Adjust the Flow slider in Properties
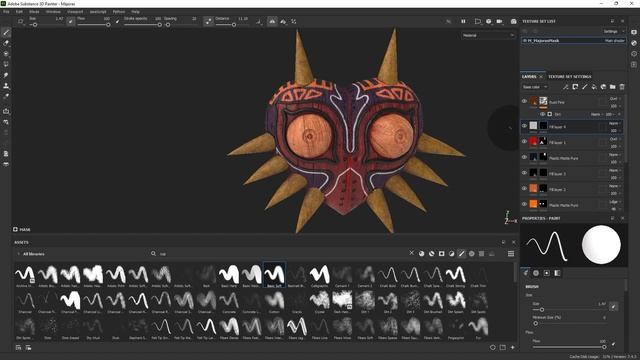The height and width of the screenshot is (360, 640). (569, 347)
